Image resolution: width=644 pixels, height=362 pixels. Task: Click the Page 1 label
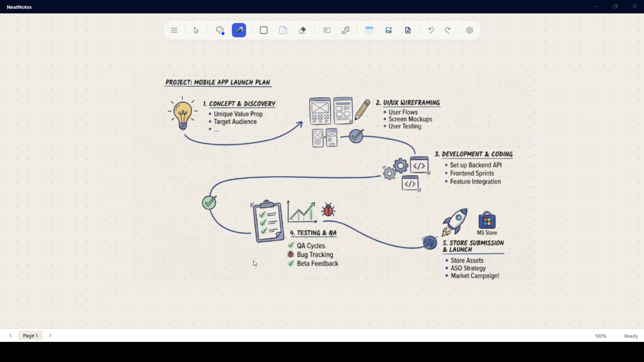point(30,335)
